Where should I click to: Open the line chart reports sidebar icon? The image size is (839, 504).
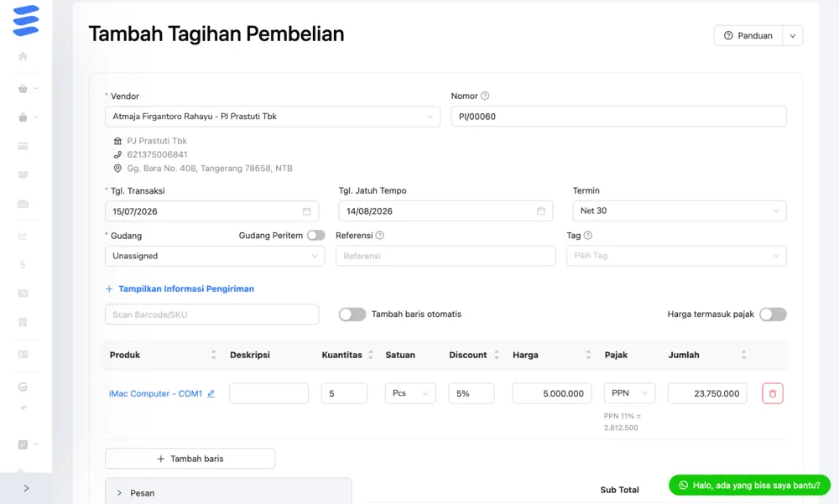23,236
